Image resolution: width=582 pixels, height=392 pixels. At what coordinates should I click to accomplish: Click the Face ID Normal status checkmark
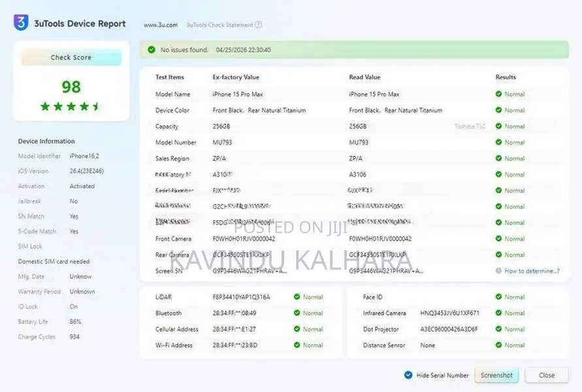click(498, 297)
